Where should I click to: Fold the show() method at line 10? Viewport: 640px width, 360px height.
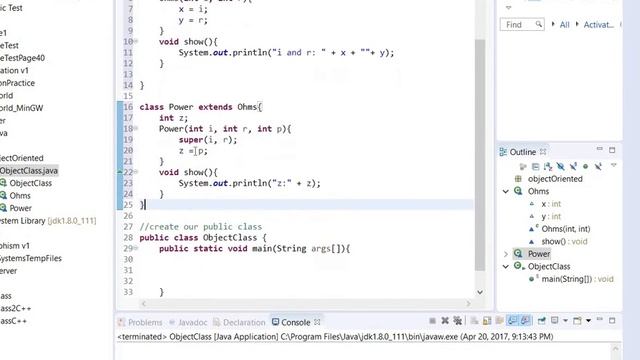coord(136,41)
